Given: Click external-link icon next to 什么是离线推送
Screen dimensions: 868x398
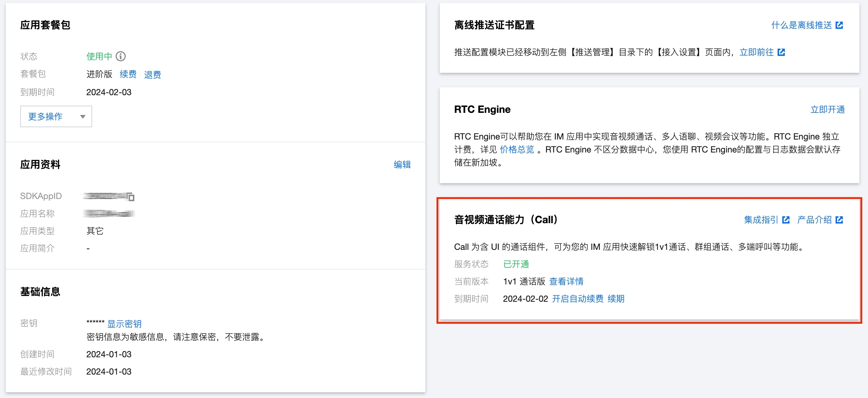Looking at the screenshot, I should 839,25.
